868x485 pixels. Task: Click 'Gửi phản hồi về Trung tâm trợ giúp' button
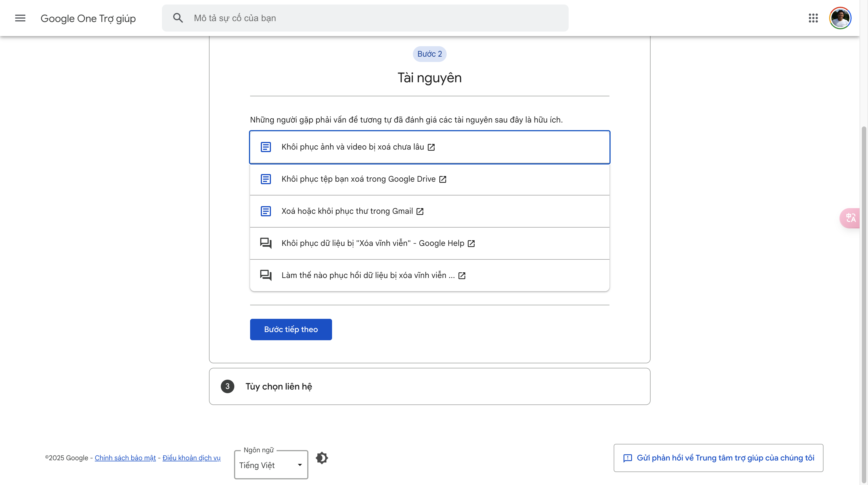(718, 458)
